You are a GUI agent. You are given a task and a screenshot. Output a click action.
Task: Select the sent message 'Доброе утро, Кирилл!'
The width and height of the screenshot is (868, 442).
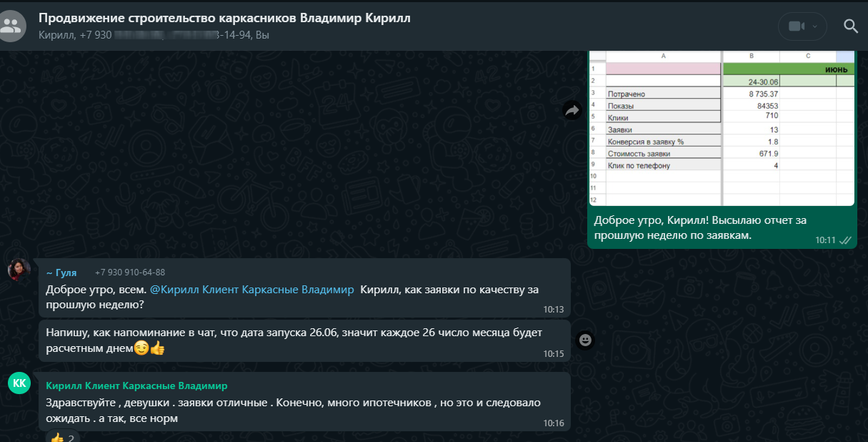click(700, 228)
